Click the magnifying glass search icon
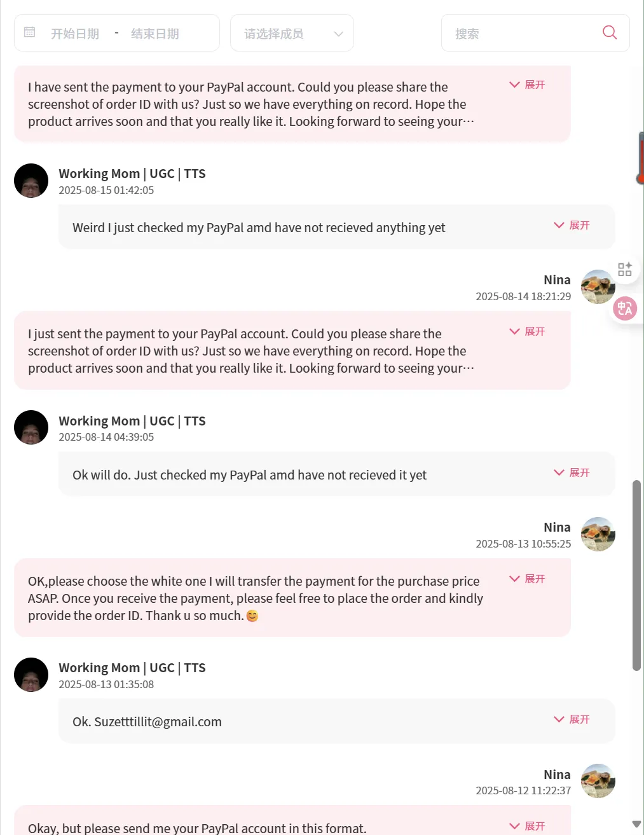The height and width of the screenshot is (835, 644). click(x=609, y=32)
